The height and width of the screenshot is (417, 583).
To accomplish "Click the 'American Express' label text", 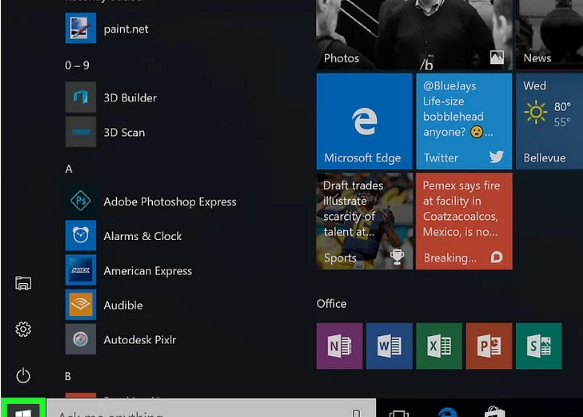I will 148,271.
